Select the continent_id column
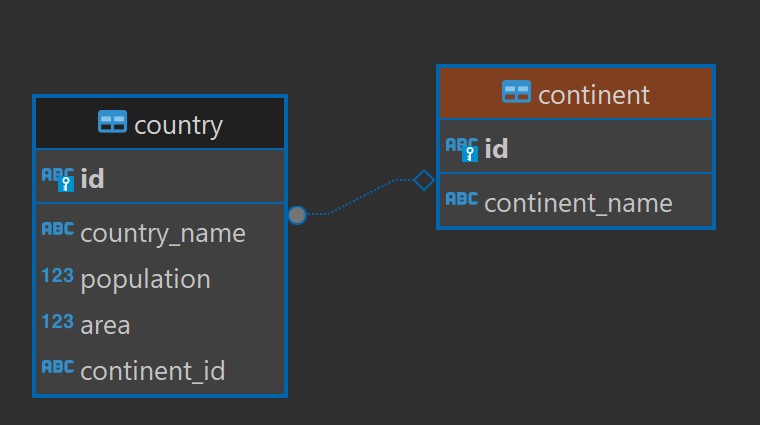The height and width of the screenshot is (425, 760). click(152, 371)
